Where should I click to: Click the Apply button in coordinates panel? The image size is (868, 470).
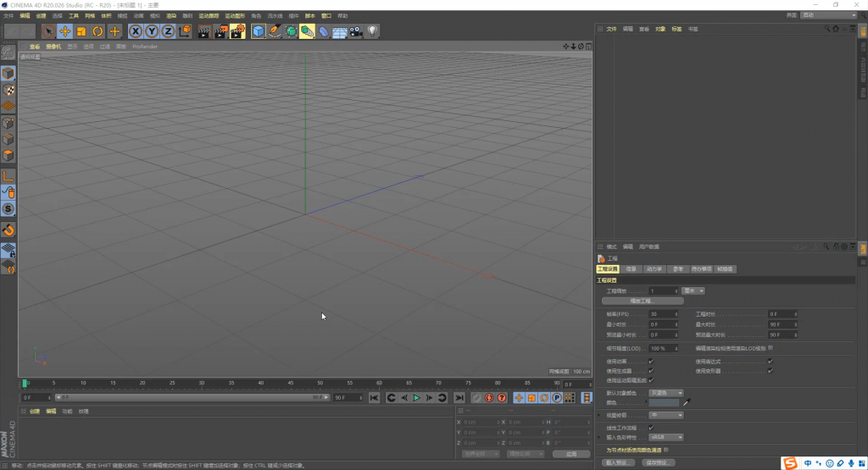tap(571, 454)
